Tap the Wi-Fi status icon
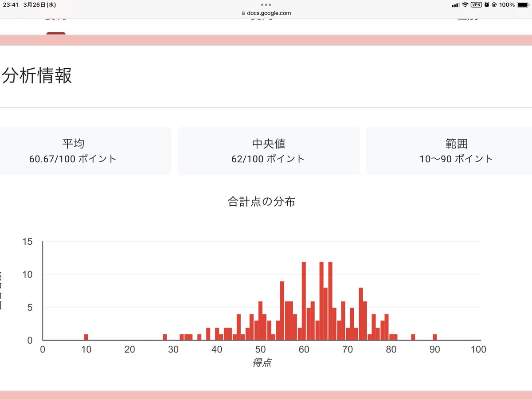This screenshot has height=399, width=532. 465,4
